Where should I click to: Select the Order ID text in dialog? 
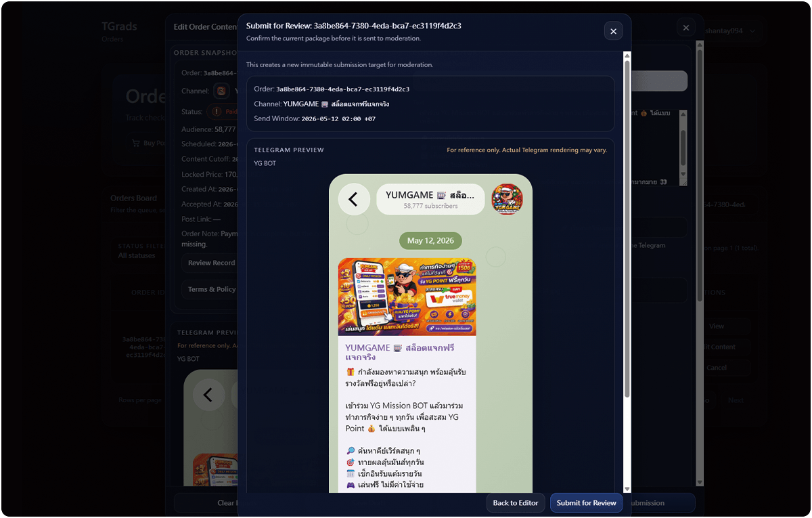coord(342,89)
